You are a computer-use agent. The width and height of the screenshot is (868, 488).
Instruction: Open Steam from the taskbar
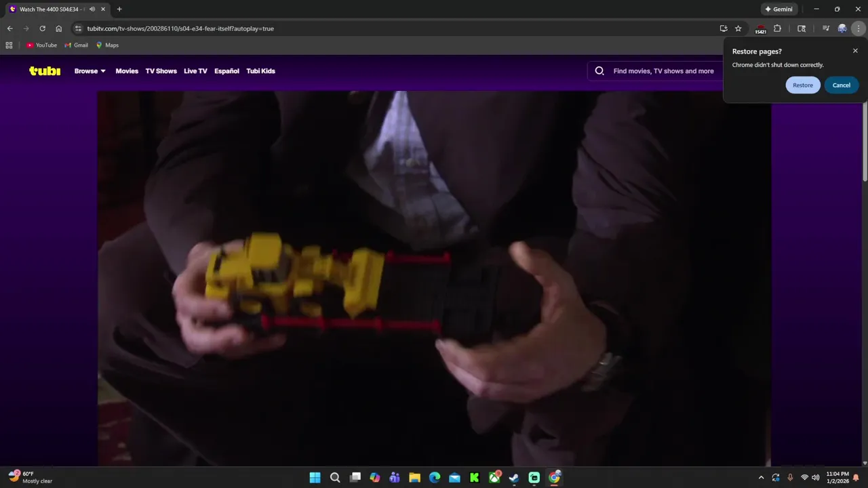(x=514, y=478)
